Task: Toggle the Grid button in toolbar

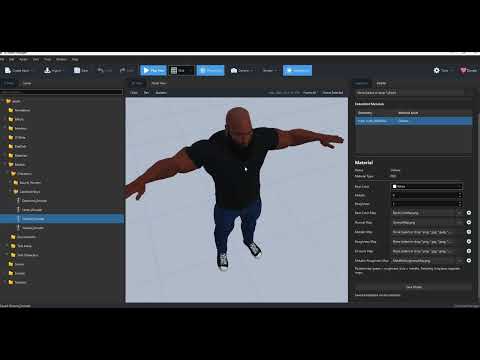Action: tap(182, 70)
